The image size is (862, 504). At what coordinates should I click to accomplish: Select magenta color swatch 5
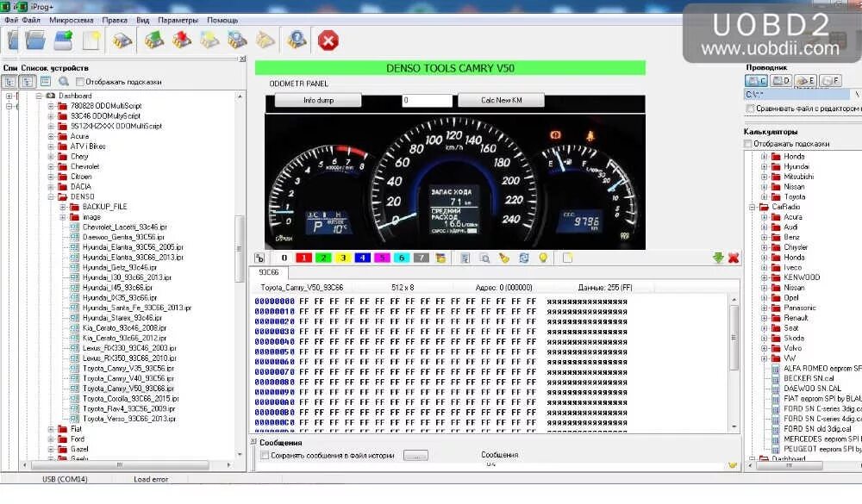[x=382, y=258]
